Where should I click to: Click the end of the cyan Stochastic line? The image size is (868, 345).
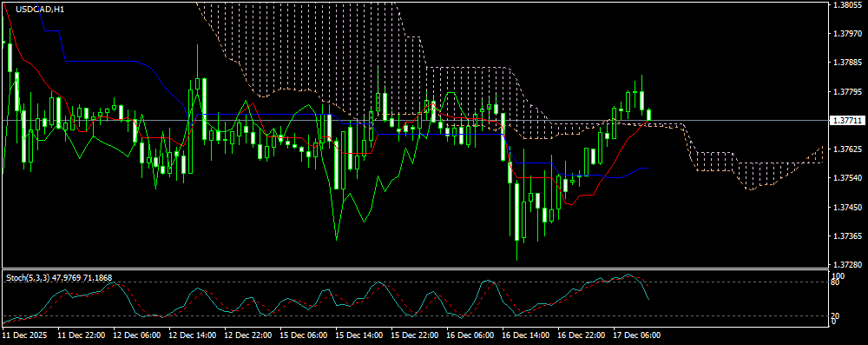pyautogui.click(x=648, y=300)
